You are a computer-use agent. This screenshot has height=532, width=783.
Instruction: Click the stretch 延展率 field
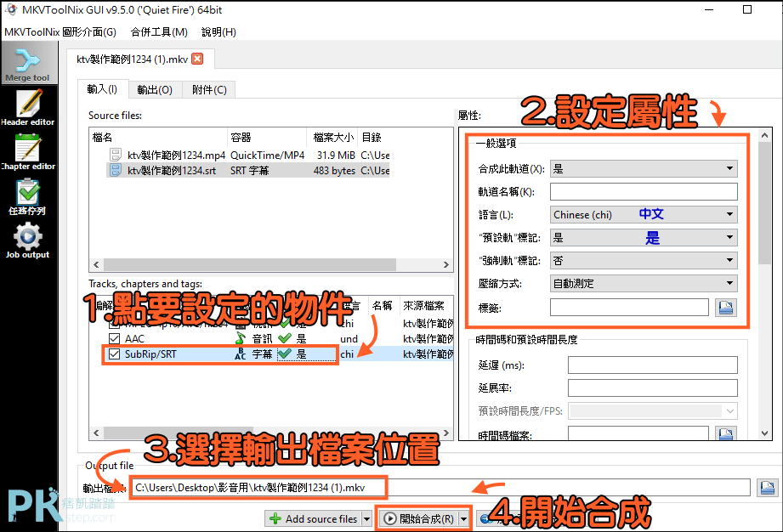(652, 388)
